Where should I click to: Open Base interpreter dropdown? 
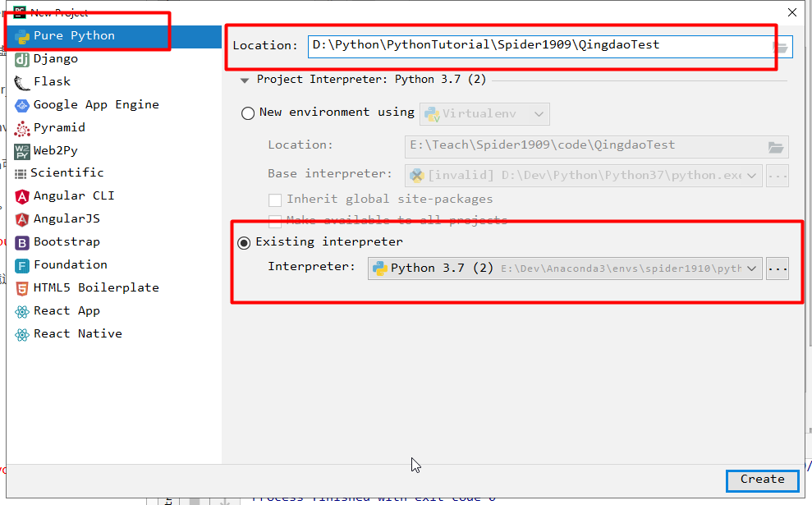coord(583,176)
